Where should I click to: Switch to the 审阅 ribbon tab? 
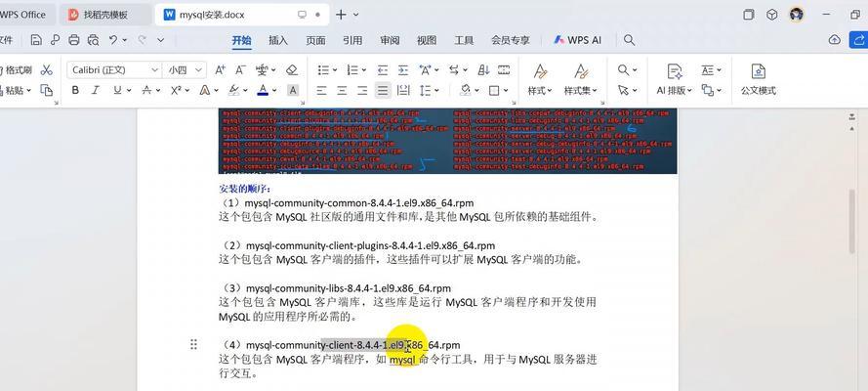[x=390, y=40]
